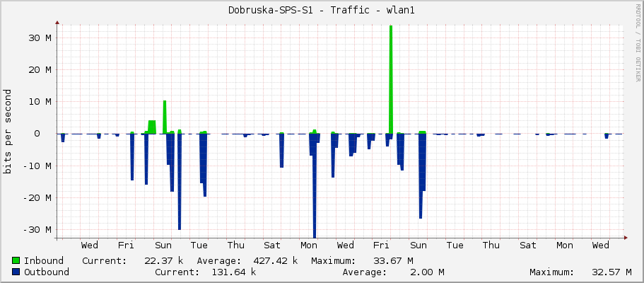Click the '10 M' y-axis label
Image resolution: width=644 pixels, height=283 pixels.
(x=40, y=102)
